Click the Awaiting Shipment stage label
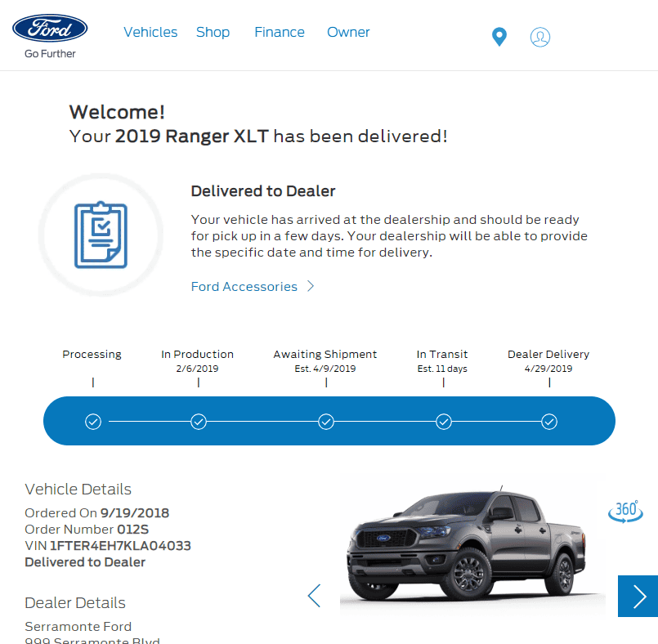 325,355
